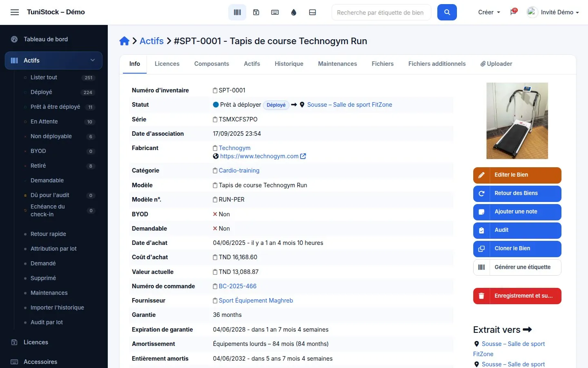The height and width of the screenshot is (368, 588).
Task: Click the consumables droplet icon in navbar
Action: (294, 12)
